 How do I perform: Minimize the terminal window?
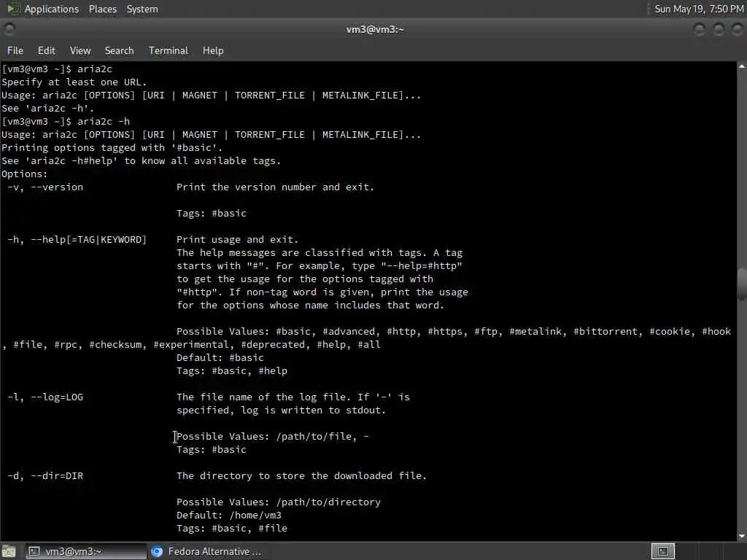(x=699, y=29)
